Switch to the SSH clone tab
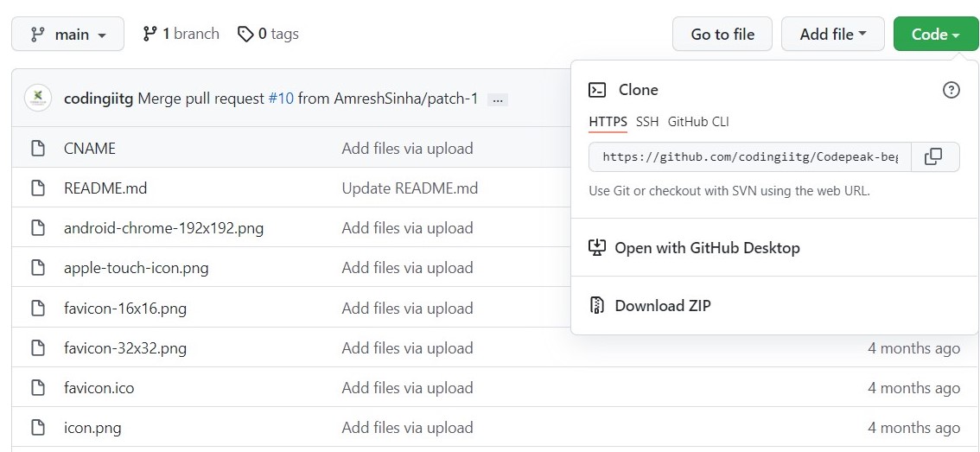Image resolution: width=980 pixels, height=452 pixels. 647,122
